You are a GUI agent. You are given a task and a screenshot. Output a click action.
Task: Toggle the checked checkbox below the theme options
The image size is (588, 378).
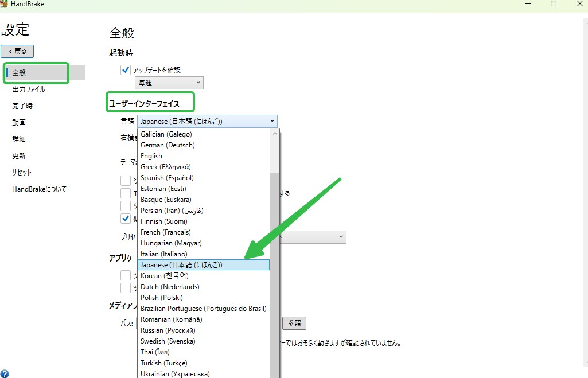pos(126,218)
